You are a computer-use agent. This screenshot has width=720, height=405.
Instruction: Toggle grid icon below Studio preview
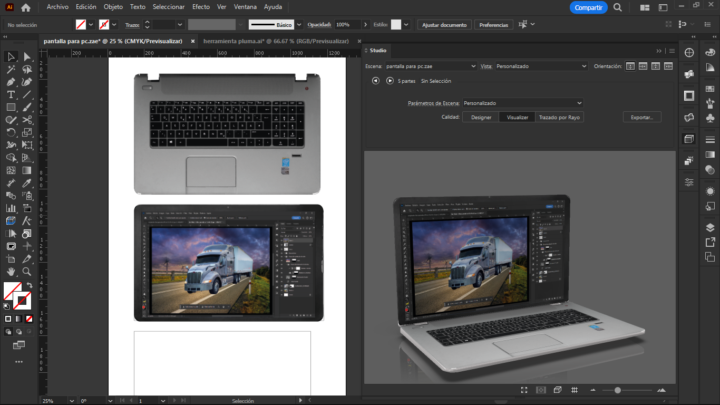pyautogui.click(x=574, y=390)
